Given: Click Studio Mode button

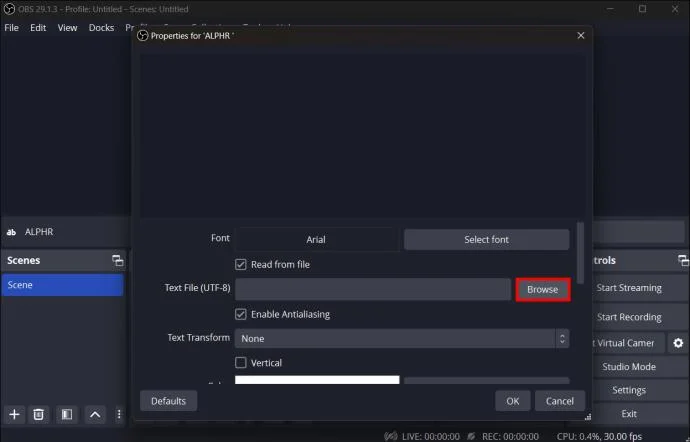Looking at the screenshot, I should coord(629,367).
